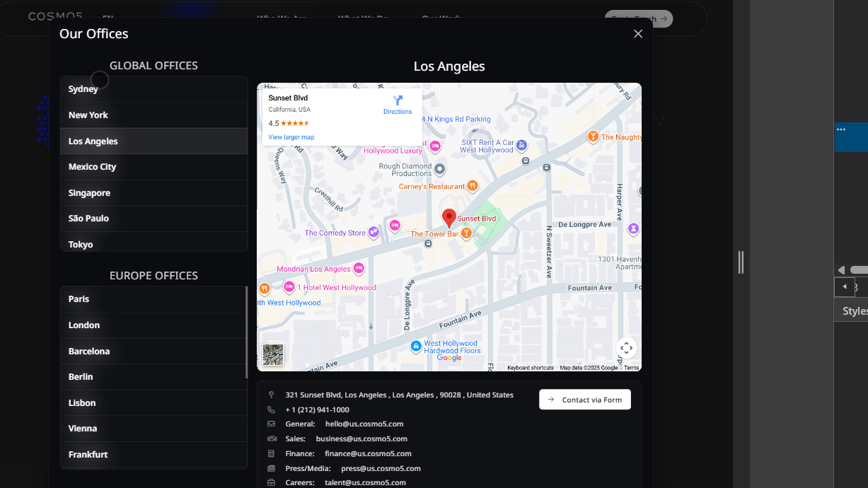Toggle map camera controls button
Viewport: 868px width, 488px height.
[626, 348]
